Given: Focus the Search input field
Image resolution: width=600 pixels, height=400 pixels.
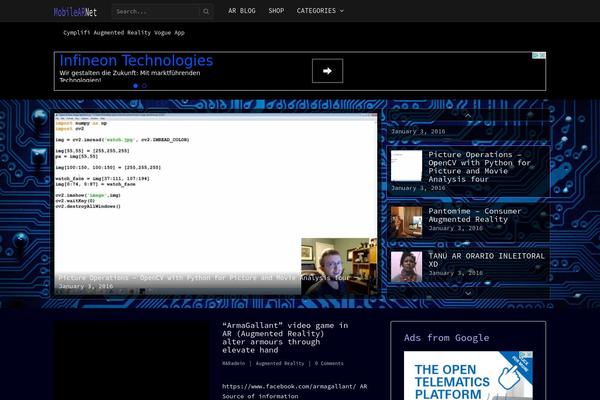Looking at the screenshot, I should coord(156,11).
